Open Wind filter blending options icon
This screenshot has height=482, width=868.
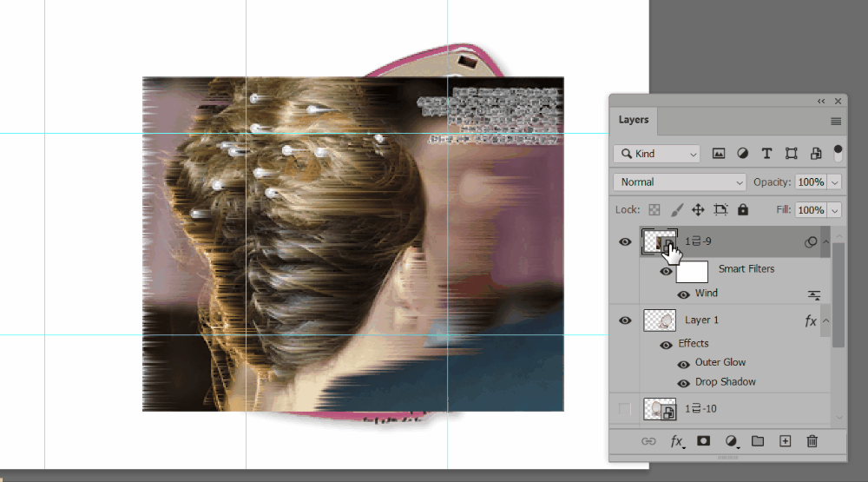click(x=814, y=294)
